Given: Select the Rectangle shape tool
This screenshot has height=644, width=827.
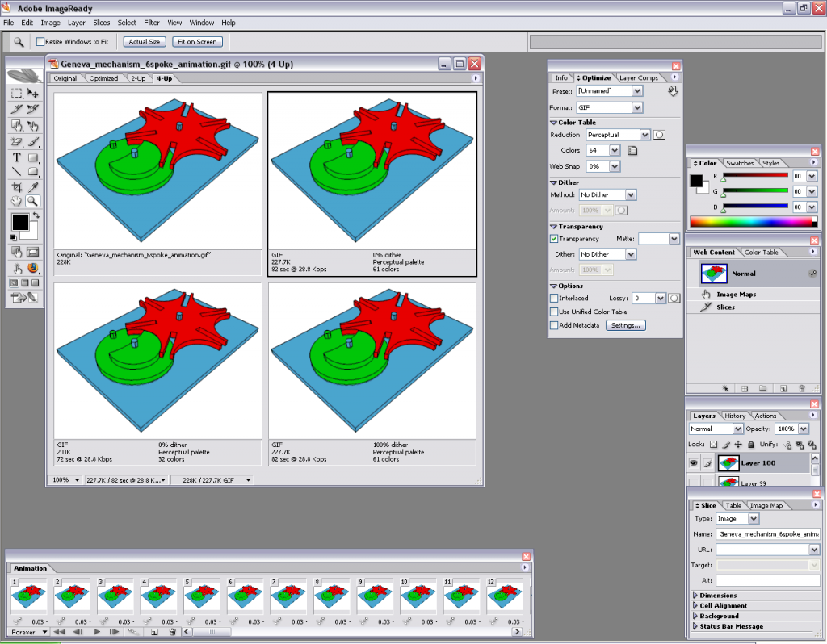Looking at the screenshot, I should 32,157.
